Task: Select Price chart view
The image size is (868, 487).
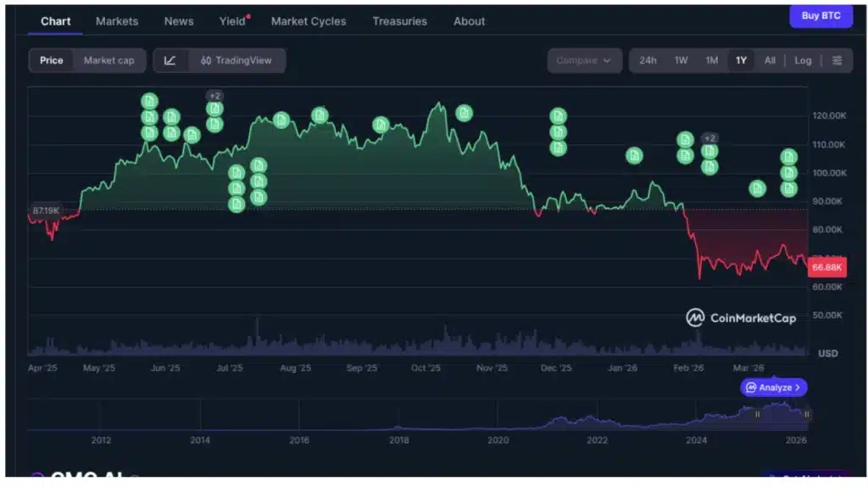Action: click(x=52, y=60)
